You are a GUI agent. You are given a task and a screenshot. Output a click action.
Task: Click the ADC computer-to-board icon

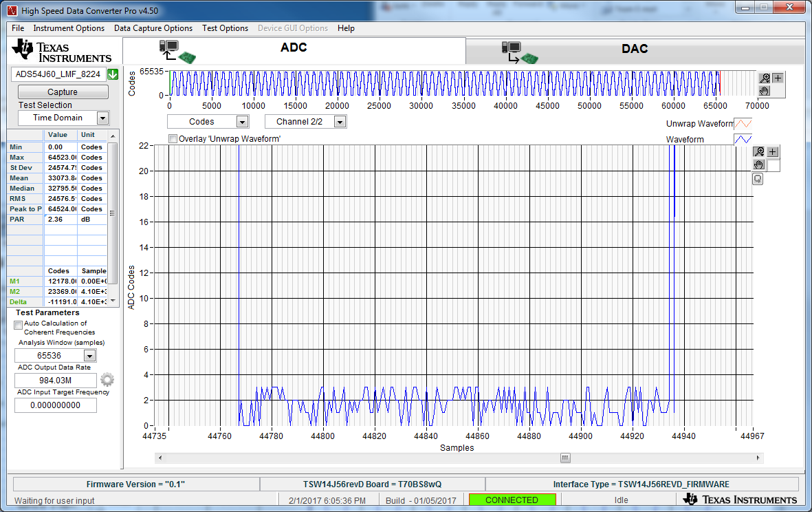[177, 52]
